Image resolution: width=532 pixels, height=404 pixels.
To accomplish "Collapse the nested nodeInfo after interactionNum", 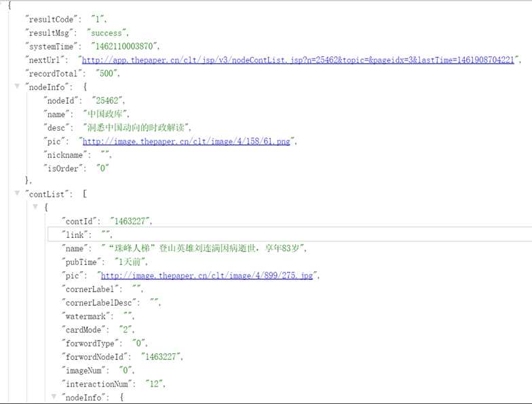I will [54, 396].
